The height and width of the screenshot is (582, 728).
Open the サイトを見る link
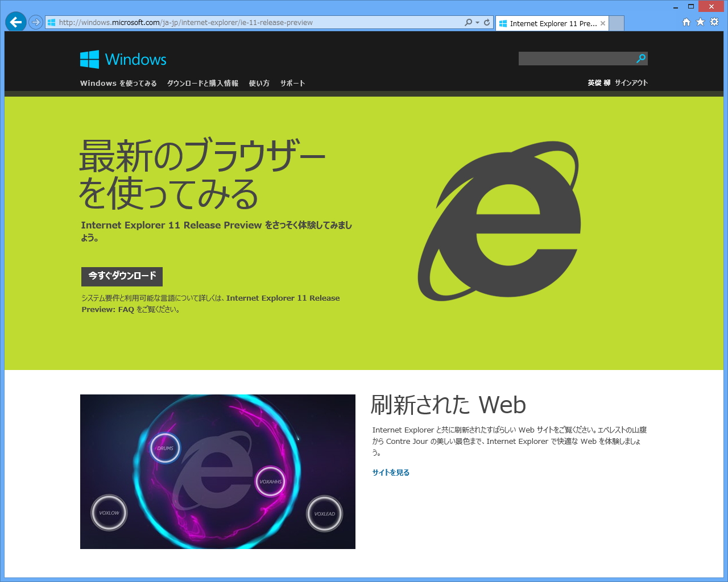391,472
